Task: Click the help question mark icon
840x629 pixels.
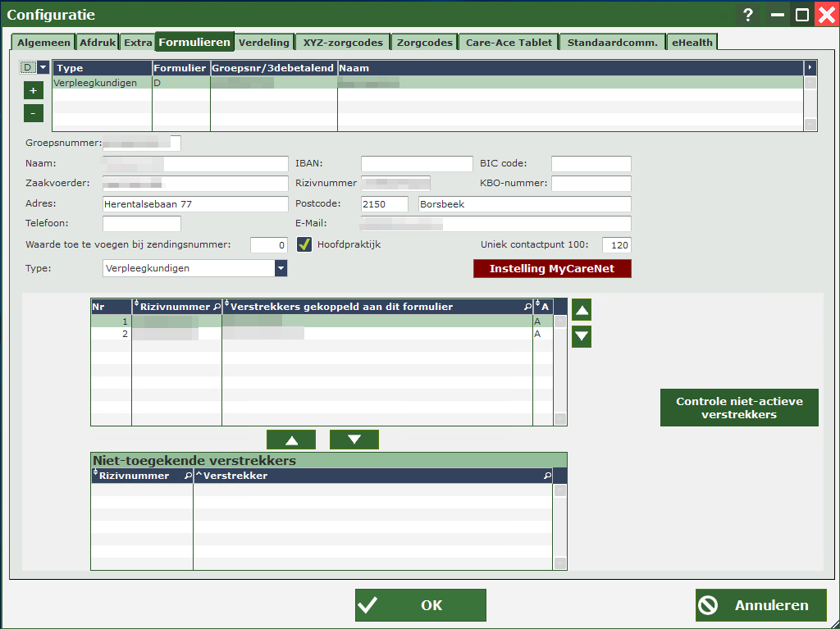Action: point(747,15)
